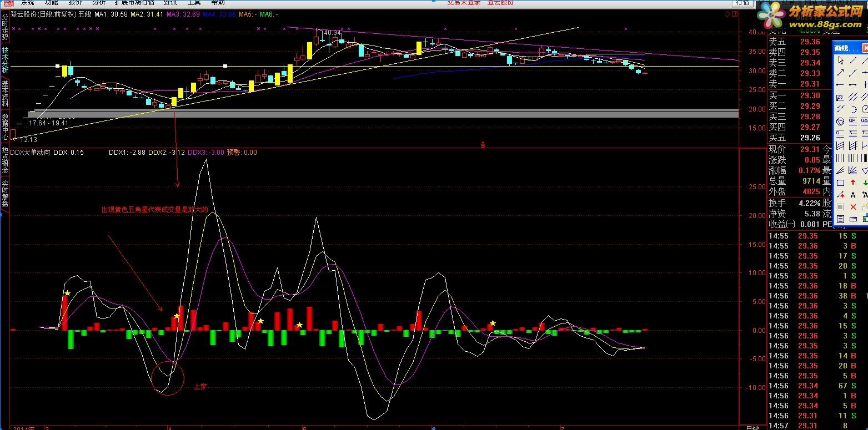Image resolution: width=868 pixels, height=430 pixels.
Task: Click the MA2: 31.41 label
Action: (147, 14)
